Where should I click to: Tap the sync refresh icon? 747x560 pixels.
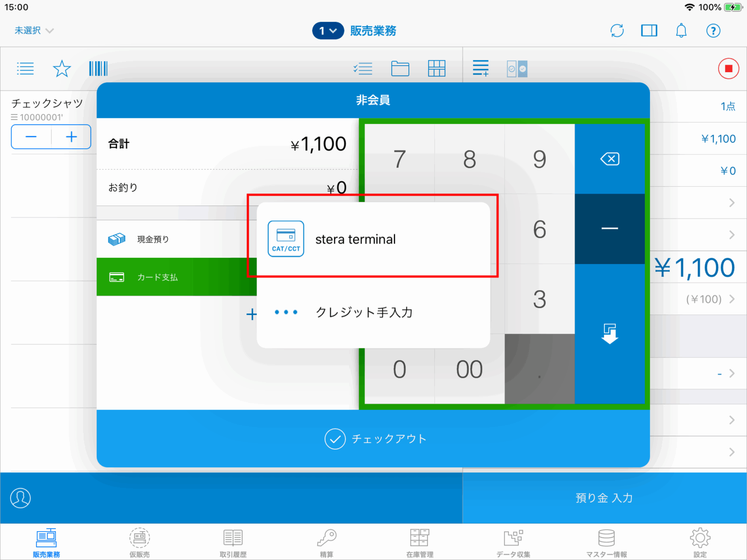click(617, 30)
